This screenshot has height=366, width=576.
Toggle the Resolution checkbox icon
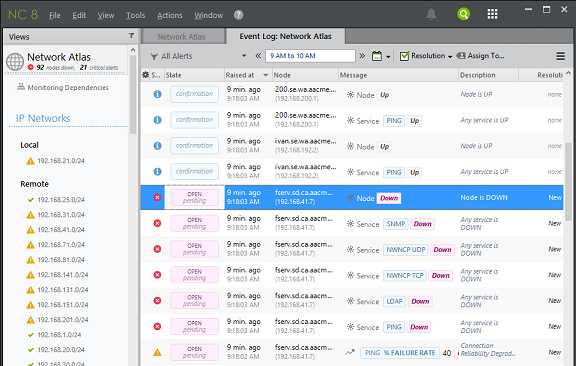pyautogui.click(x=404, y=56)
